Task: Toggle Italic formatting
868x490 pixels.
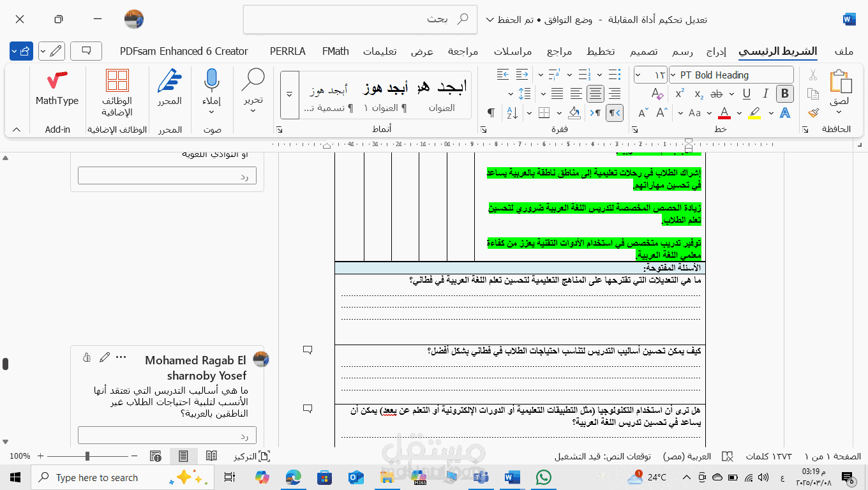Action: [765, 94]
